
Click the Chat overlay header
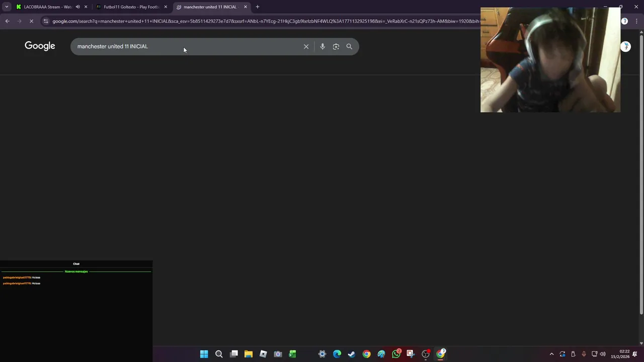coord(76,264)
